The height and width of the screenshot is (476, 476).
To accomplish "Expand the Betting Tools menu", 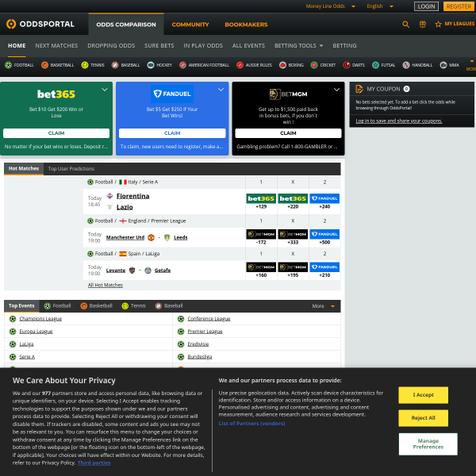I will [x=299, y=46].
